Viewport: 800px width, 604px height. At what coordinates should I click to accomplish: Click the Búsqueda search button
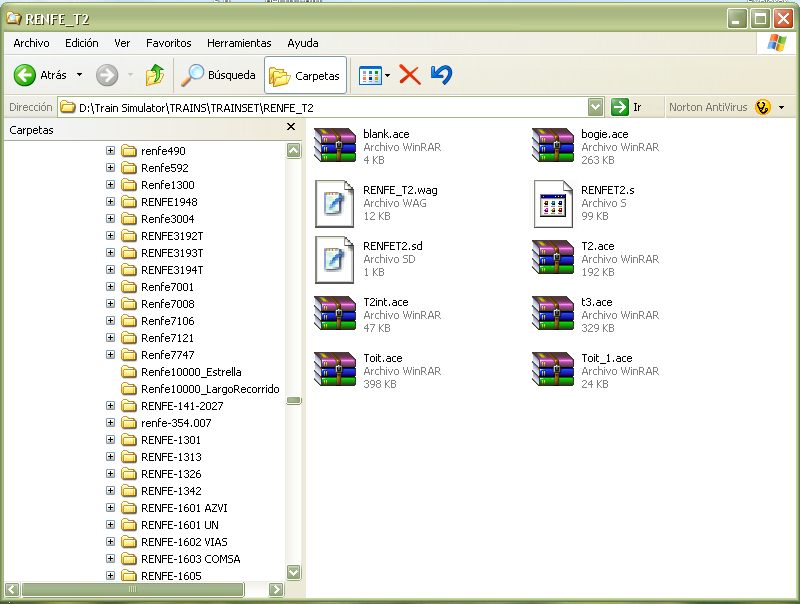click(x=217, y=75)
